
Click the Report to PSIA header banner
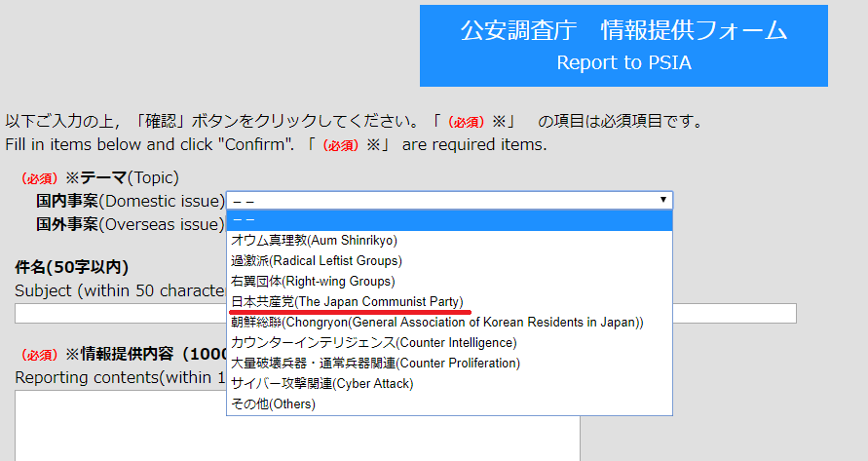coord(623,46)
